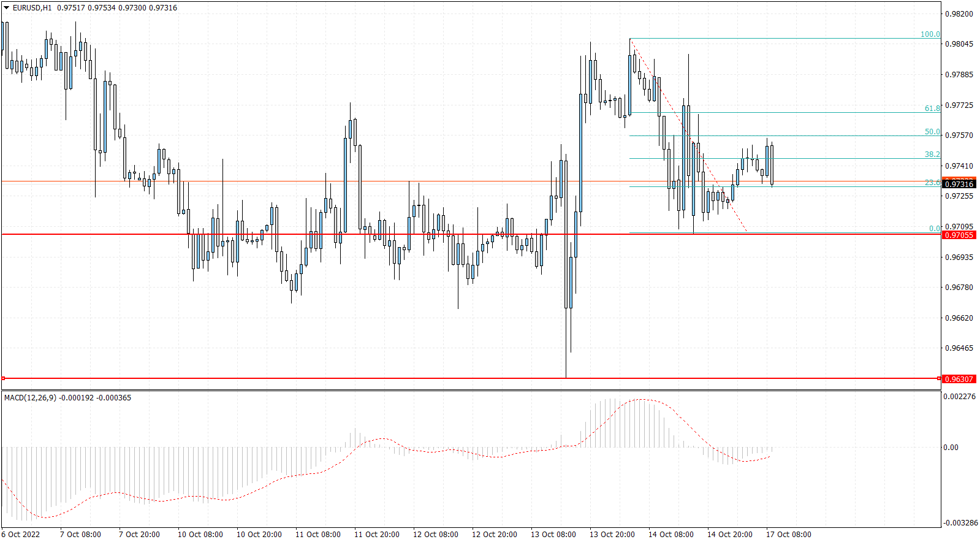The image size is (980, 542).
Task: Click the 0.98045 price scale label
Action: click(959, 44)
